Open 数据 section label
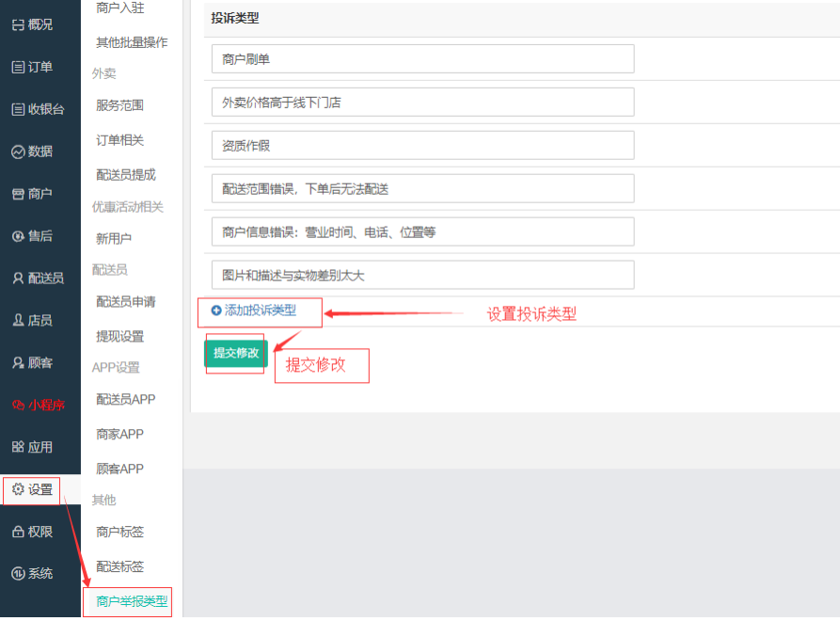The image size is (840, 621). pyautogui.click(x=40, y=151)
